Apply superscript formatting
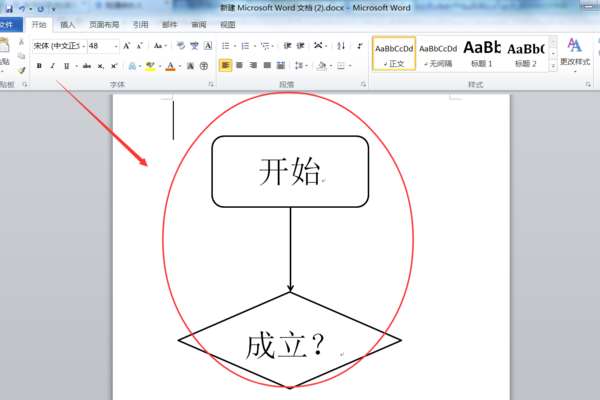The image size is (600, 400). (114, 66)
